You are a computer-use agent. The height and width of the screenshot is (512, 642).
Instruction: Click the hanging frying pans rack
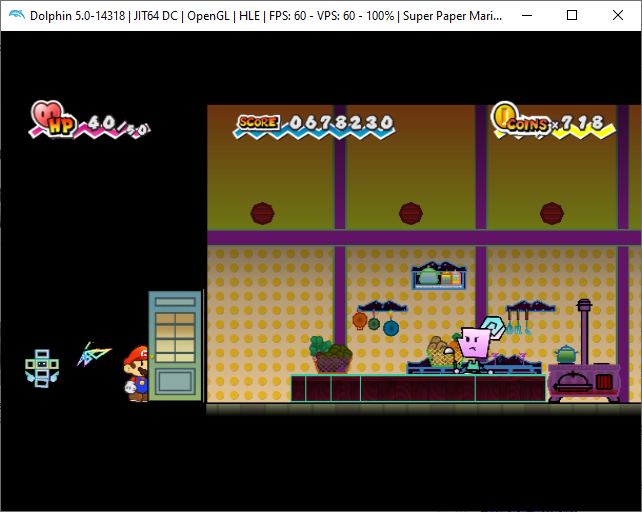click(381, 318)
